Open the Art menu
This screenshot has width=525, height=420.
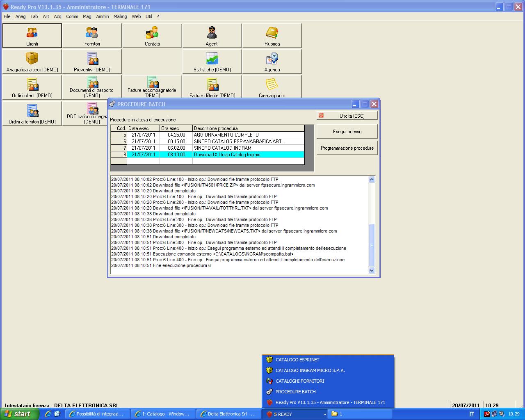(x=46, y=16)
